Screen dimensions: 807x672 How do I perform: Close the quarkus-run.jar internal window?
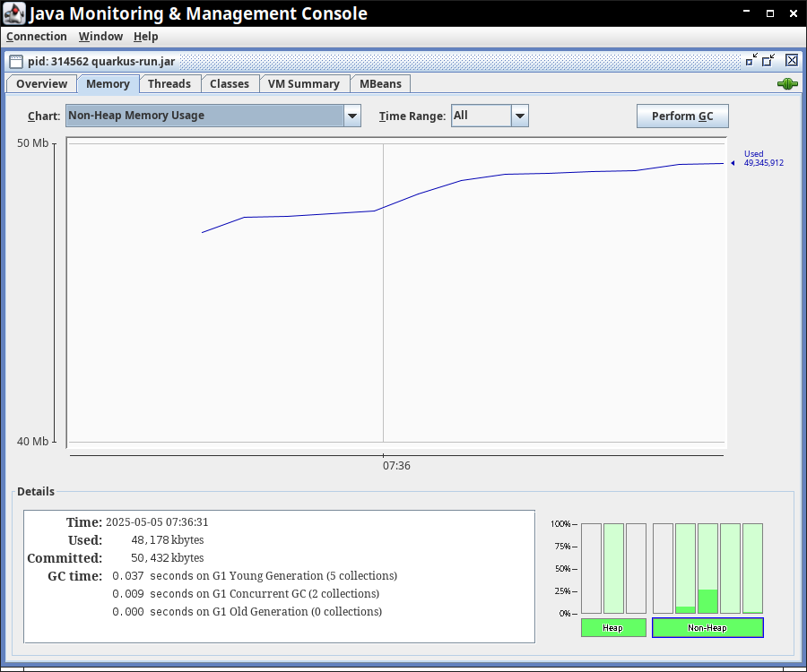click(x=791, y=60)
